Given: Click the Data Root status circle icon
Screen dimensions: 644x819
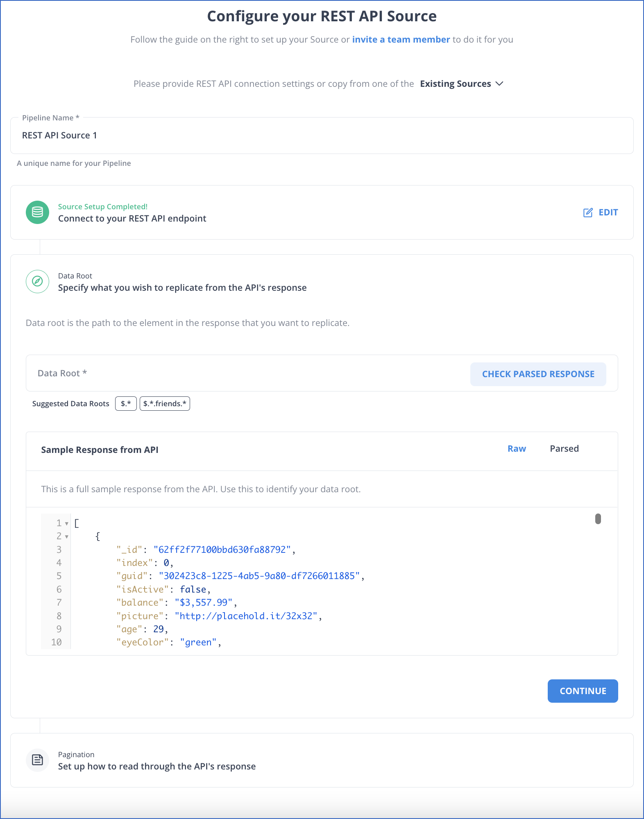Looking at the screenshot, I should coord(37,282).
